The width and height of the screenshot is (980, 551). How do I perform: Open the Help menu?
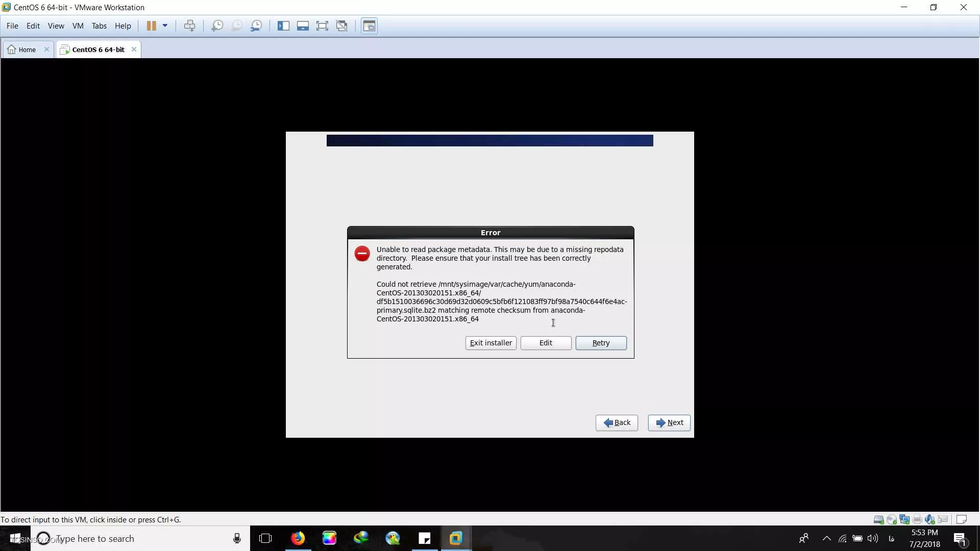(122, 26)
